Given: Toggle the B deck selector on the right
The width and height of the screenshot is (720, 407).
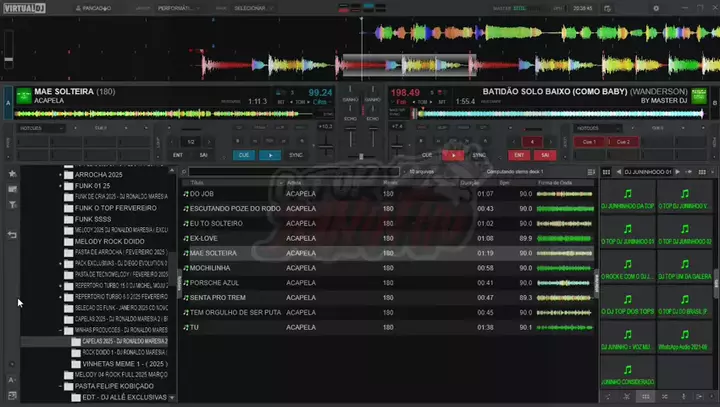Looking at the screenshot, I should (x=714, y=103).
